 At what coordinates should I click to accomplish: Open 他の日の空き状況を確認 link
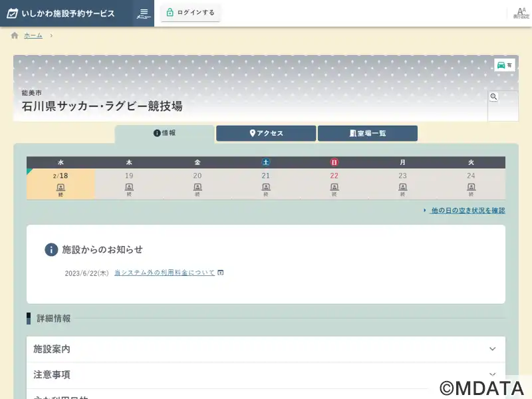click(x=468, y=211)
